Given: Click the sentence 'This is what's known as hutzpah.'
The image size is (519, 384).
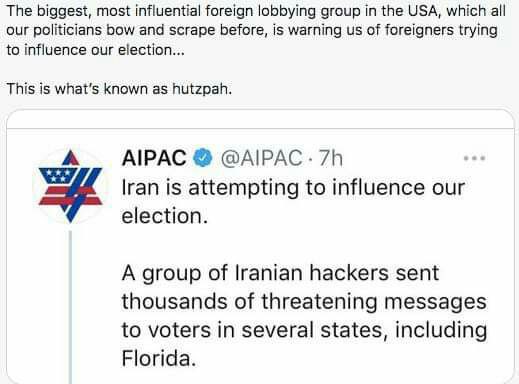Looking at the screenshot, I should pos(119,89).
